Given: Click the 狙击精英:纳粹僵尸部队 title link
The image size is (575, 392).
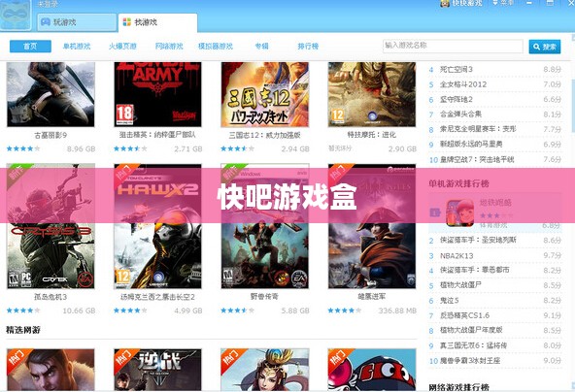Looking at the screenshot, I should point(157,135).
